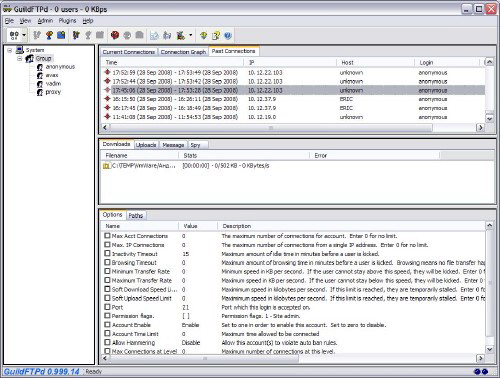The image size is (500, 378).
Task: Click the anonymous user icon
Action: [x=40, y=67]
